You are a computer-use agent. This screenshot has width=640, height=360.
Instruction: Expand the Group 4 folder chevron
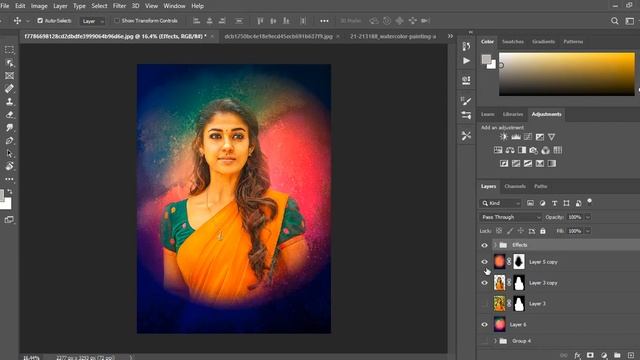pos(495,341)
